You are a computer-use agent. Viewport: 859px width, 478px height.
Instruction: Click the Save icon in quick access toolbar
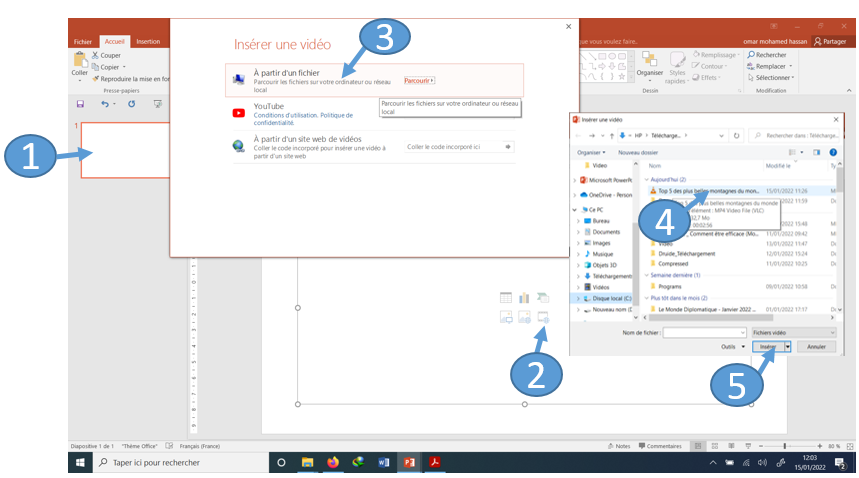[80, 103]
